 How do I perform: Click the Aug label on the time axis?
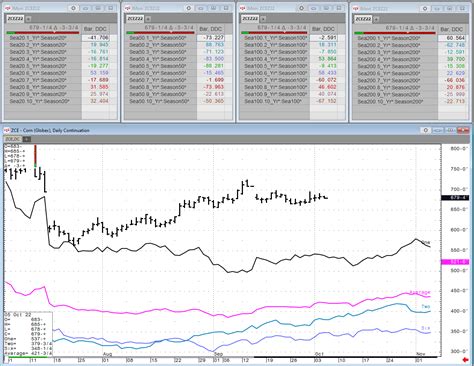pos(107,354)
